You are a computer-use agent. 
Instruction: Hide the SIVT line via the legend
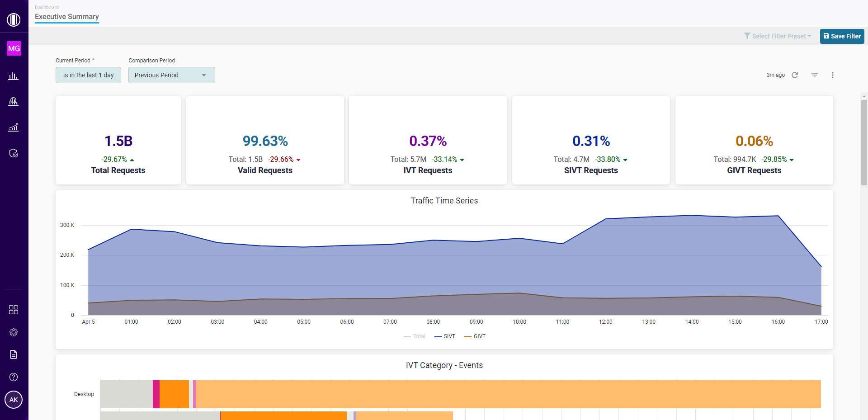pyautogui.click(x=445, y=336)
